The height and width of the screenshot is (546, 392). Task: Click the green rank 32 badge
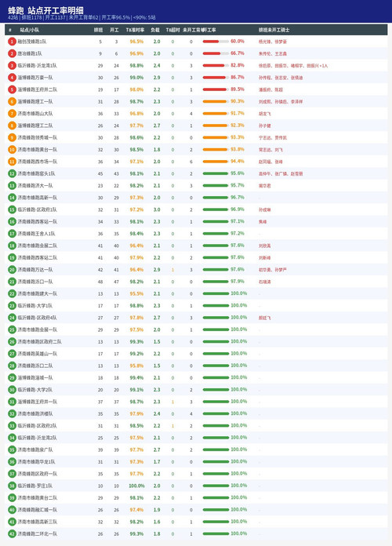13,414
